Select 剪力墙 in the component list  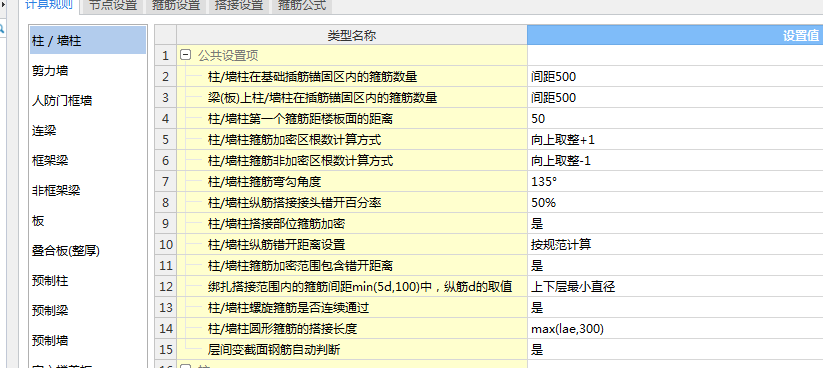pyautogui.click(x=88, y=70)
